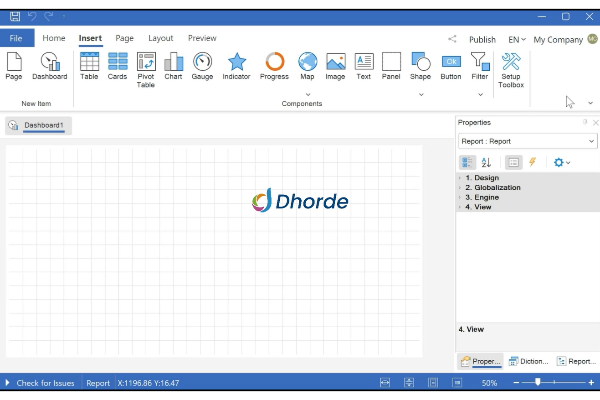Click the Chart component icon
This screenshot has height=400, width=600.
174,66
